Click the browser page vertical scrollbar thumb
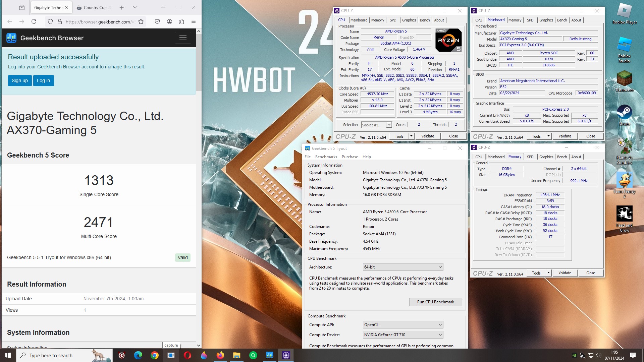644x362 pixels. [199, 62]
